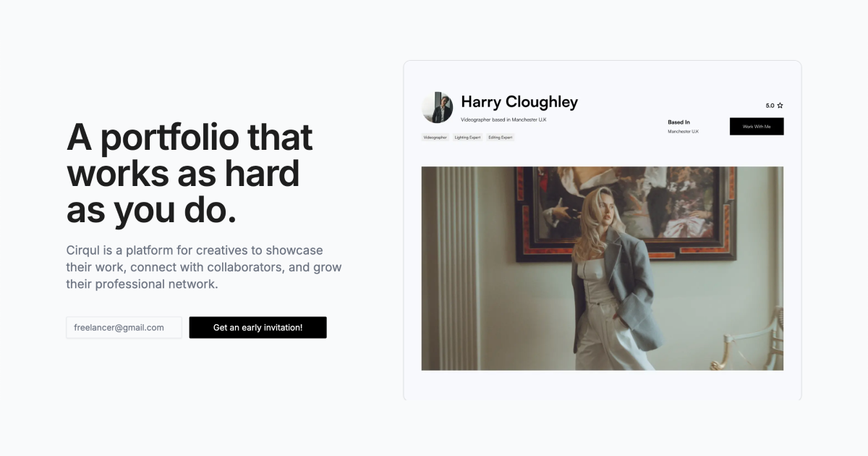Viewport: 868px width, 456px height.
Task: Click the Harry Cloughley name heading
Action: pyautogui.click(x=519, y=102)
